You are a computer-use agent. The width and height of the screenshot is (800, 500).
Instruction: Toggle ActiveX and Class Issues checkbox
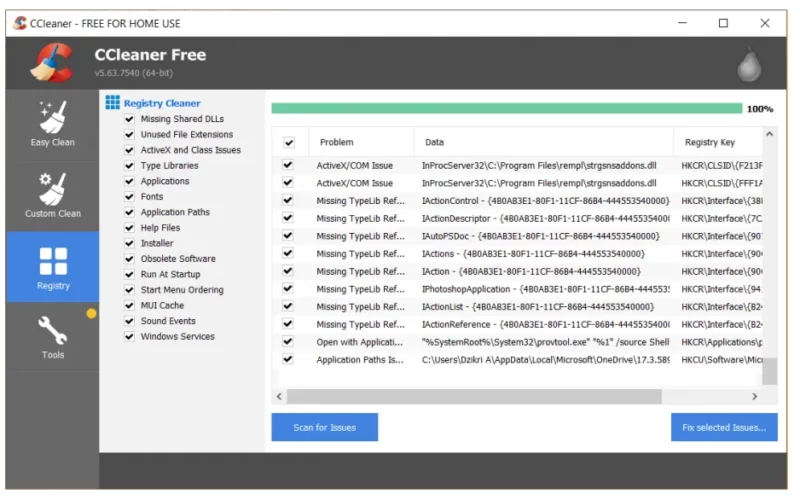point(130,150)
